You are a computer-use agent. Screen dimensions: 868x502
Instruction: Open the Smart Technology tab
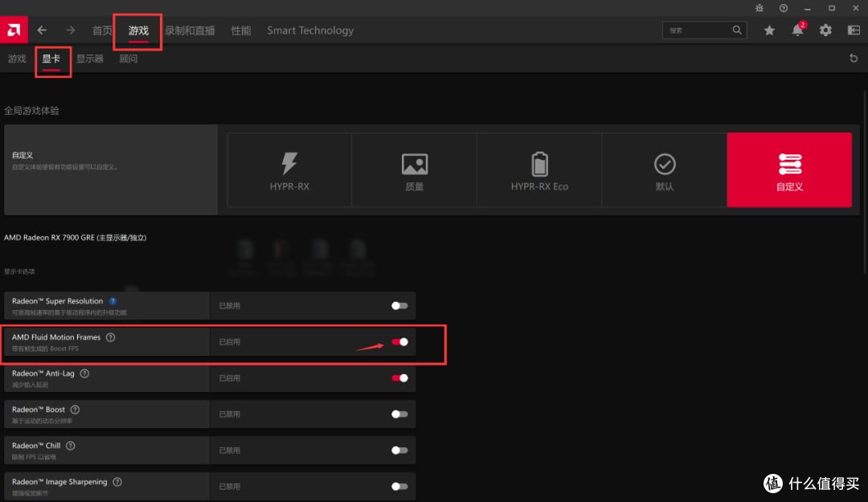(310, 31)
